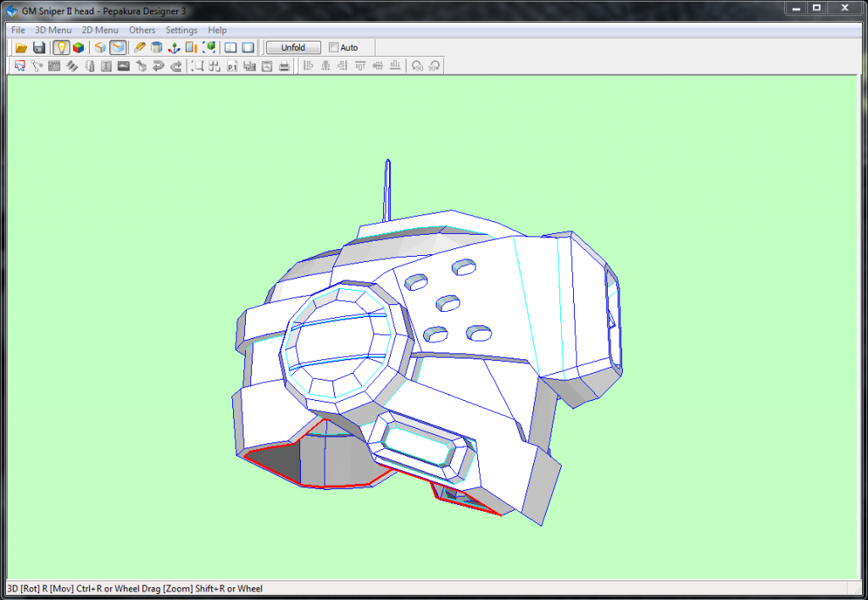Click the align top icon
The image size is (868, 600).
[x=360, y=66]
